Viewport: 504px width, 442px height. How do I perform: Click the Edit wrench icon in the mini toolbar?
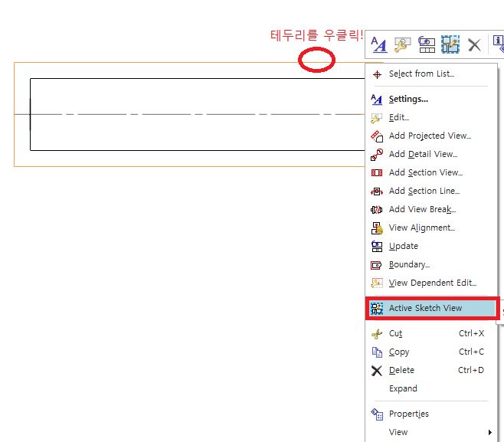[402, 44]
